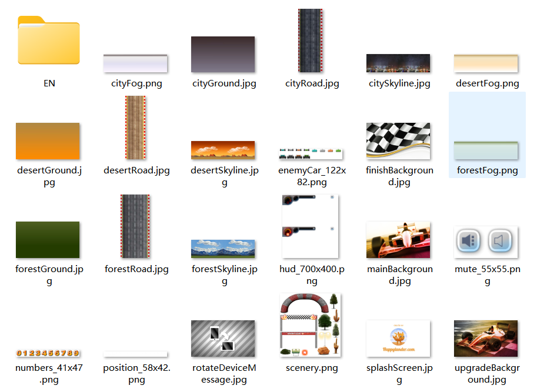
Task: Click the "forestRoad.jpg" file name
Action: pyautogui.click(x=136, y=269)
